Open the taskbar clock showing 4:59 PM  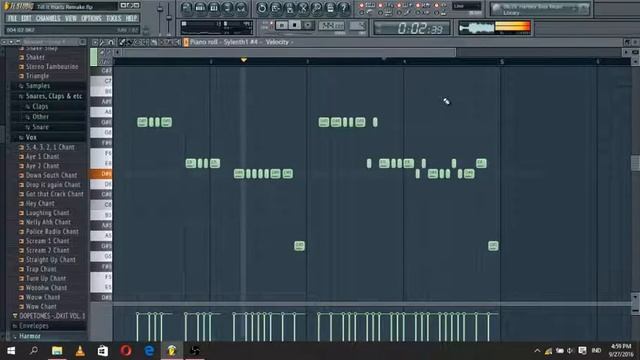point(621,351)
